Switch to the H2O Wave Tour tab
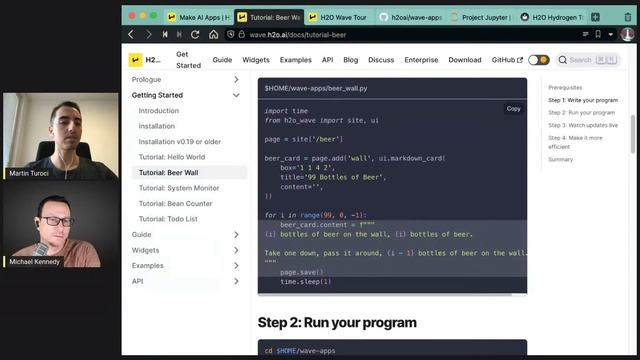 [x=339, y=17]
